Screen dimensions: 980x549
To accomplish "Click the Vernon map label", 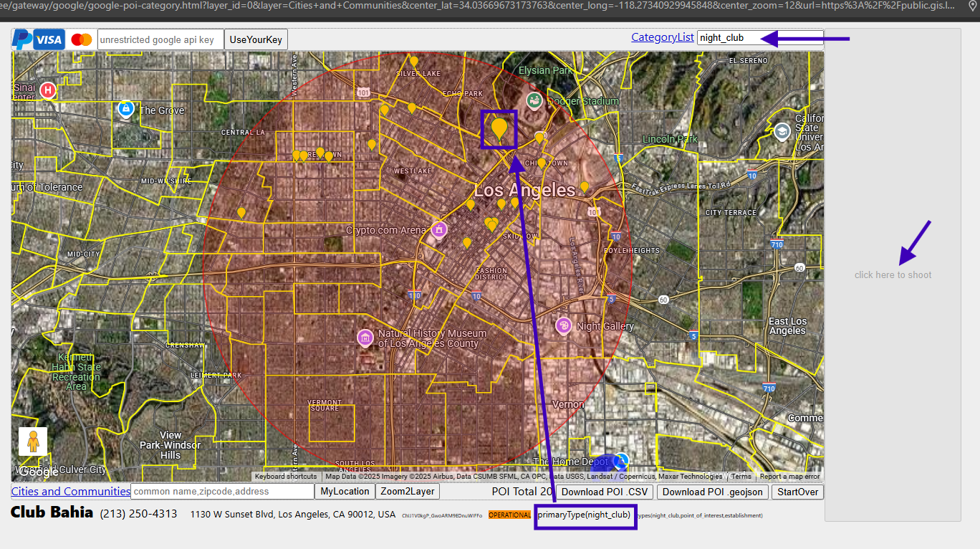I will pos(568,404).
